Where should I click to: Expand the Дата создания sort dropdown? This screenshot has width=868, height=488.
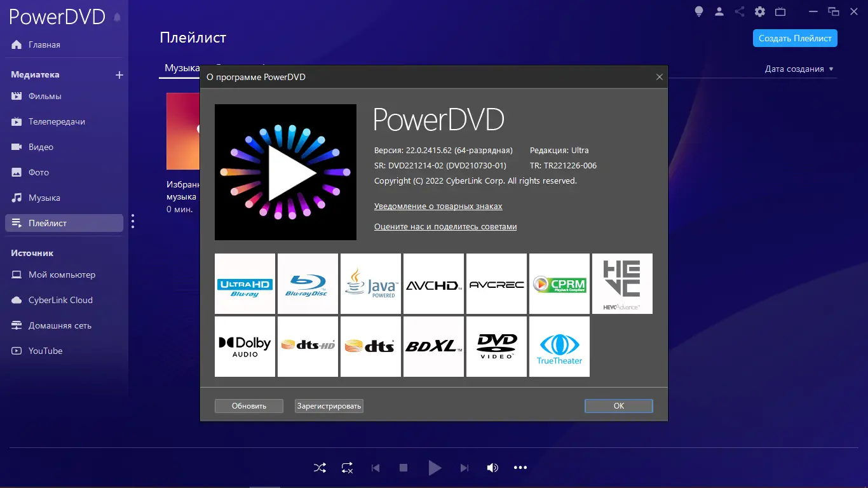(x=799, y=69)
